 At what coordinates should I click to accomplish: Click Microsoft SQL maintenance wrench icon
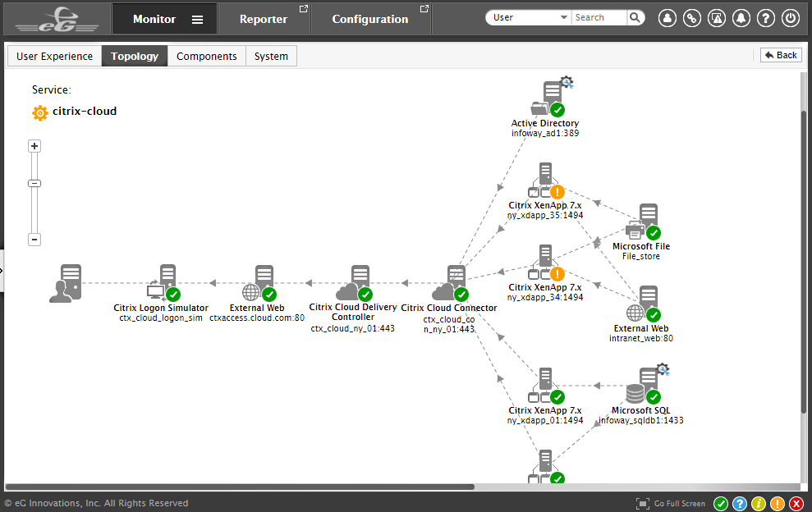[x=663, y=369]
